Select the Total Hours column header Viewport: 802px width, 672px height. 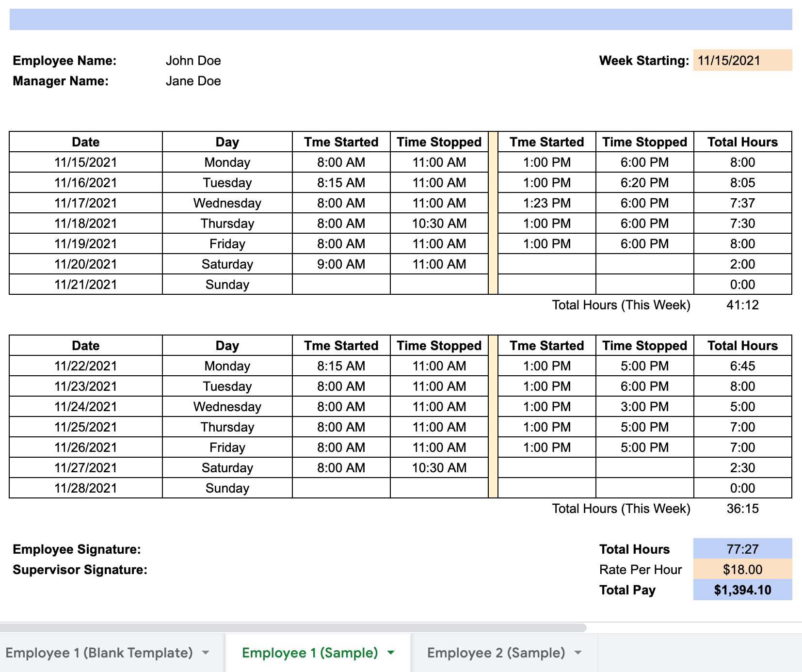coord(743,142)
